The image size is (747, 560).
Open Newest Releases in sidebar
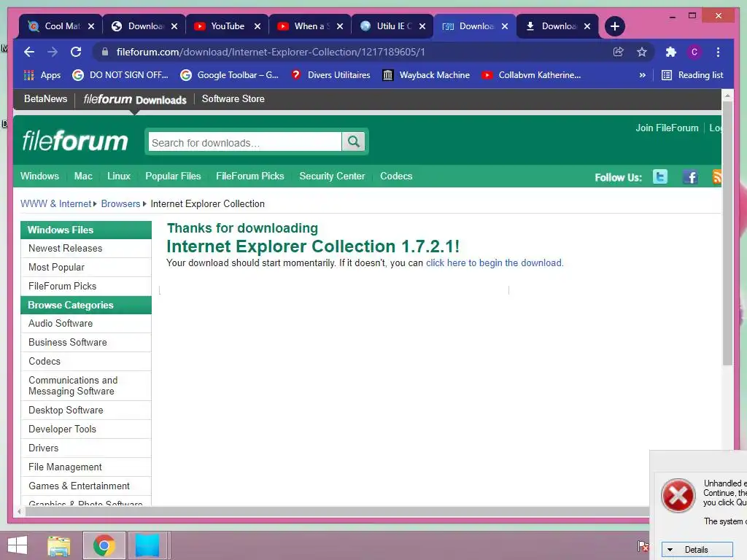click(x=86, y=248)
